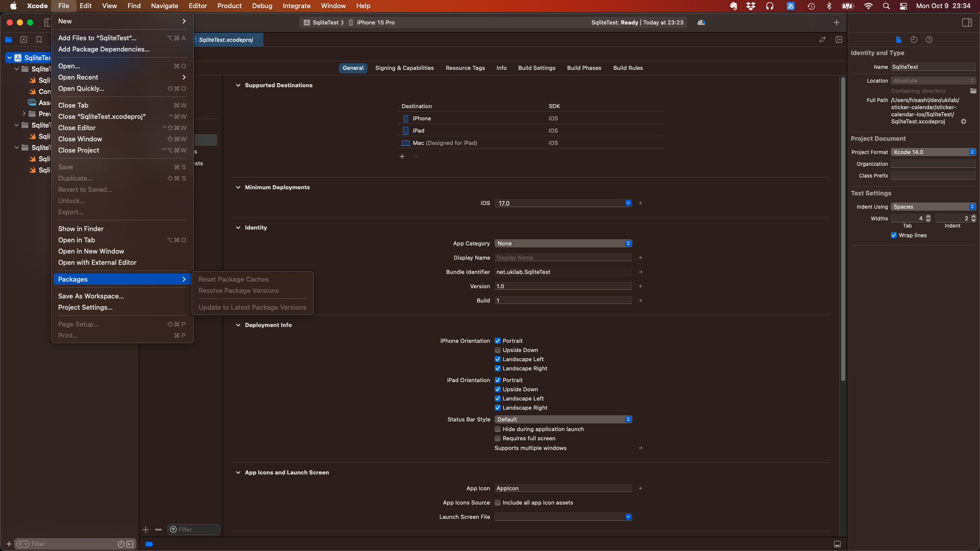Uncheck iPhone Landscape Right orientation
Image resolution: width=980 pixels, height=551 pixels.
click(x=498, y=368)
